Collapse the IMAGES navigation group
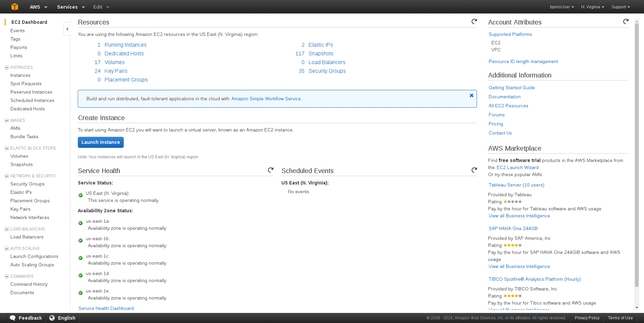The width and height of the screenshot is (644, 323). pos(7,120)
